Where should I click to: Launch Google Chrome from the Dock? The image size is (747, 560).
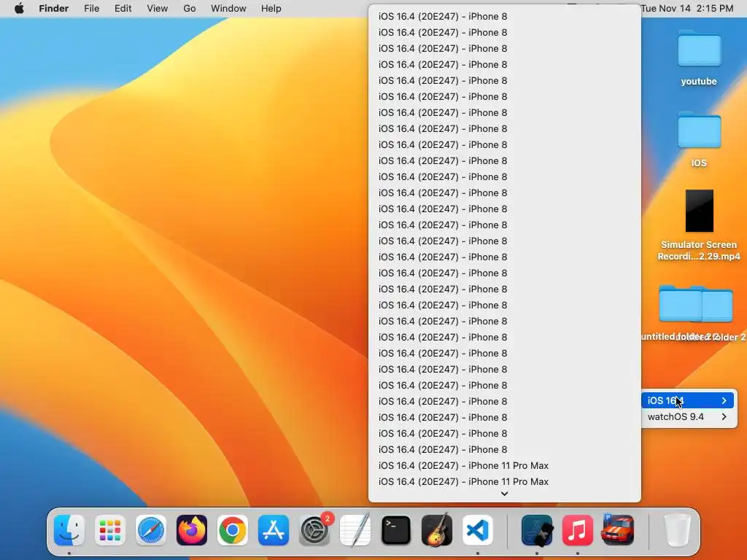(233, 530)
